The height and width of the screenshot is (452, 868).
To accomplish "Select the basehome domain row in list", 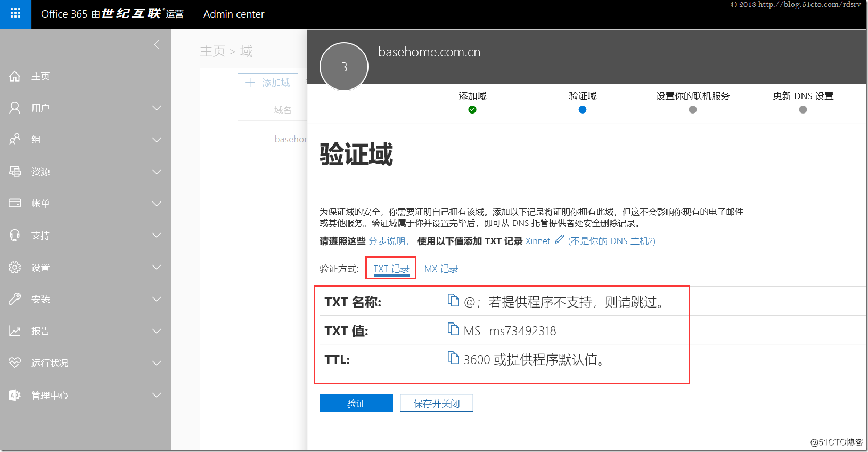I will pyautogui.click(x=290, y=139).
